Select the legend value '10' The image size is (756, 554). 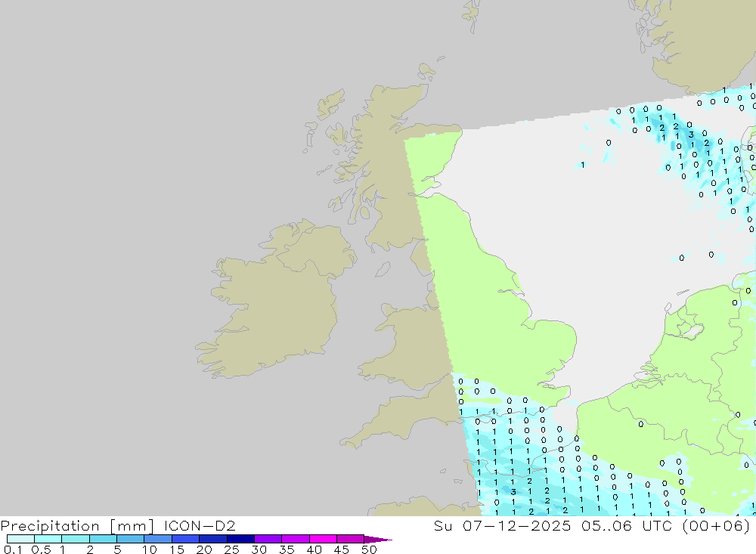(150, 549)
